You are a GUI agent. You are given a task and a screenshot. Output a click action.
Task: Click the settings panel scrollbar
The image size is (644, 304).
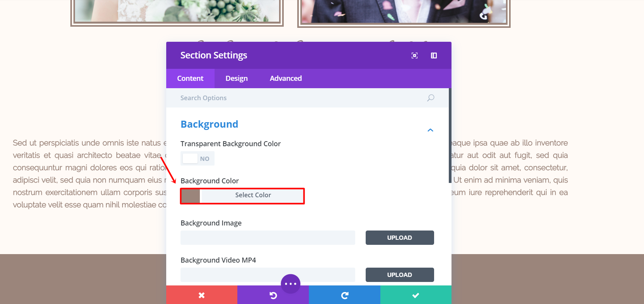pyautogui.click(x=450, y=135)
